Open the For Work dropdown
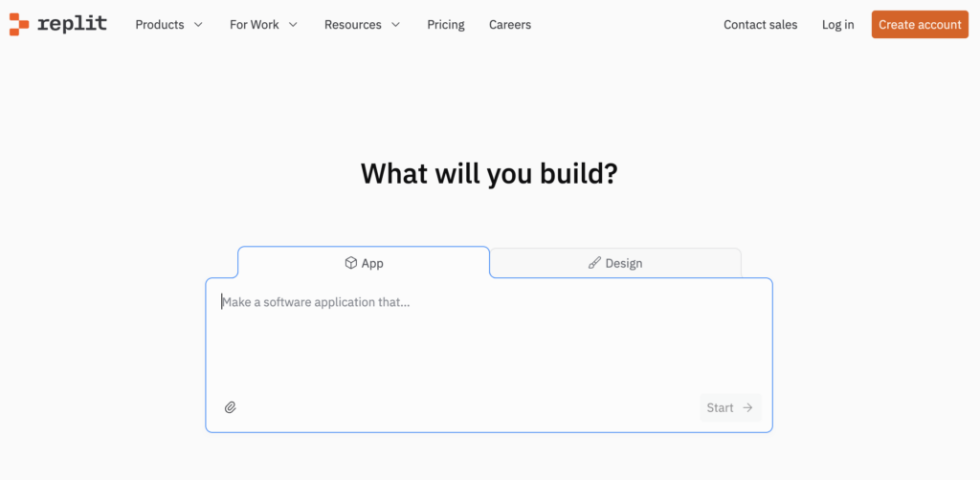The width and height of the screenshot is (980, 480). click(263, 25)
